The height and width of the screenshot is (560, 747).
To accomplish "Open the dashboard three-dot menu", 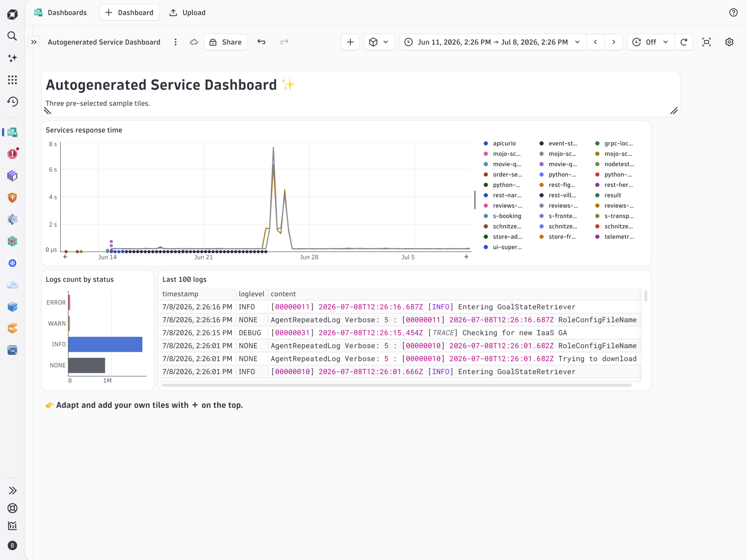I will [x=176, y=42].
